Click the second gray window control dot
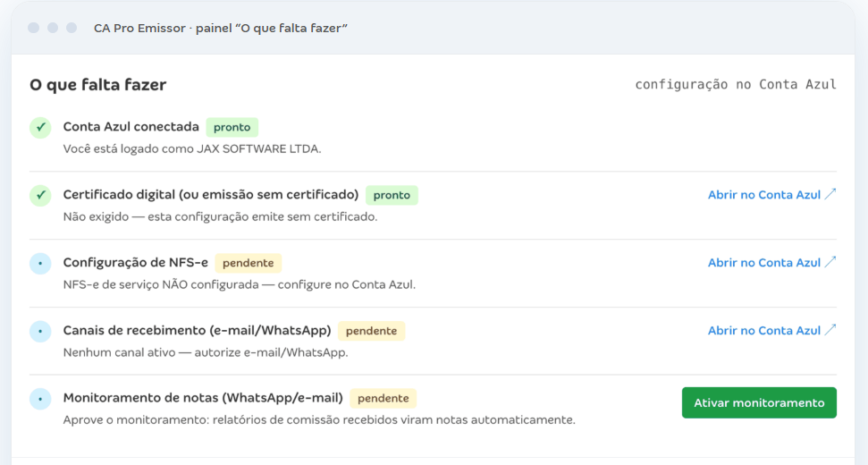Viewport: 868px width, 465px height. 53,28
